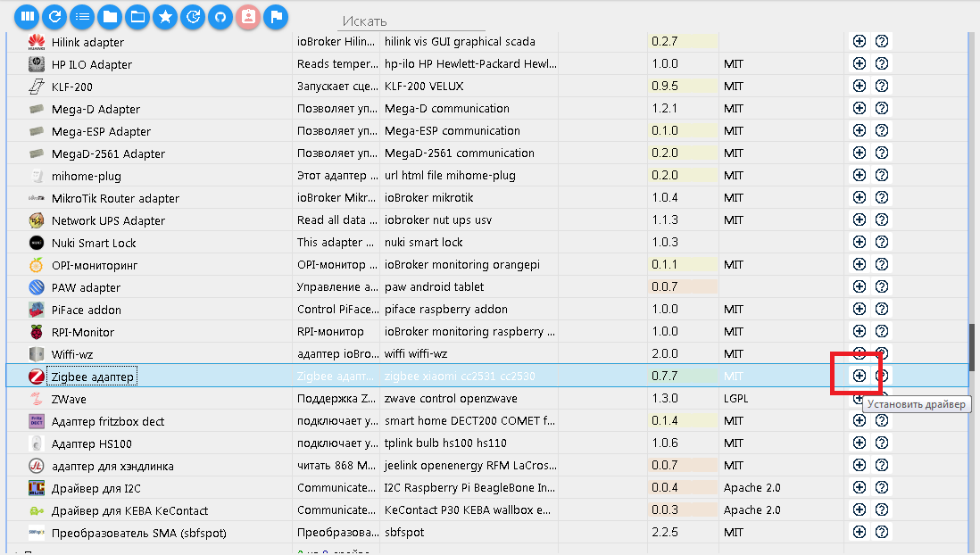Install the Mega-D Adapter

click(860, 108)
